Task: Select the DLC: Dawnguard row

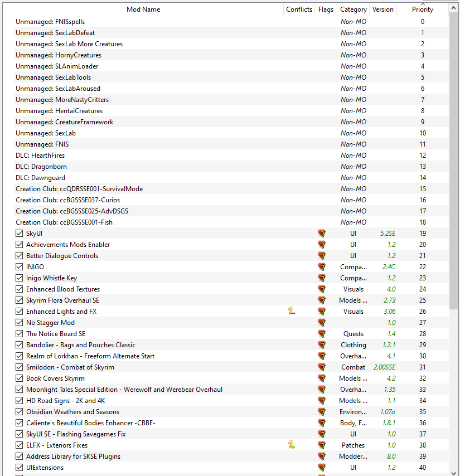Action: click(x=231, y=178)
